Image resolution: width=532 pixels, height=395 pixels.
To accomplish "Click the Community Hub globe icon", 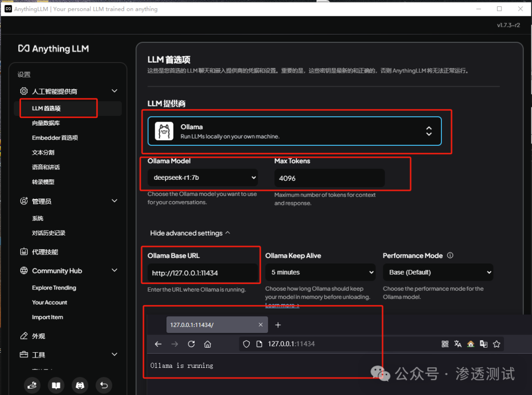I will click(x=24, y=270).
